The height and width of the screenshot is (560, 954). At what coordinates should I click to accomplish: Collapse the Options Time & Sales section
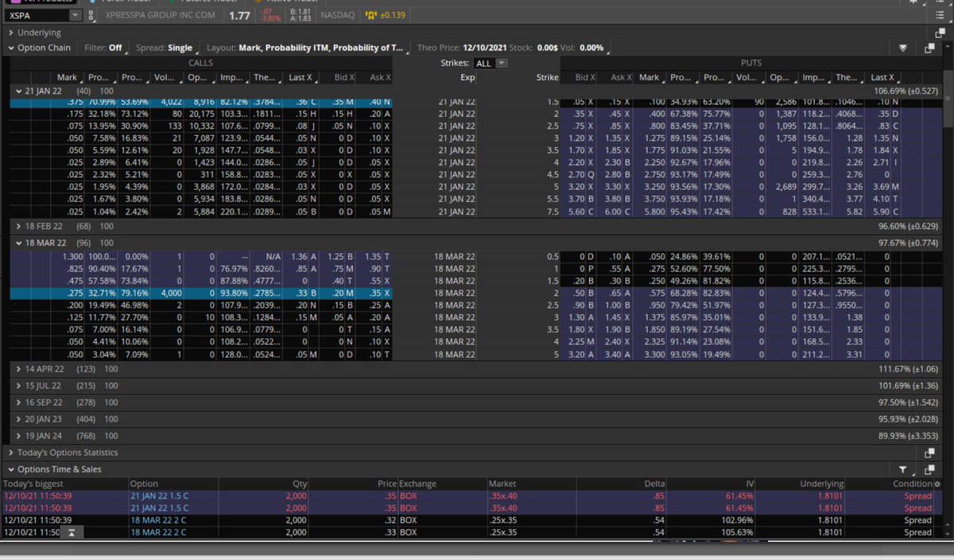pos(11,469)
